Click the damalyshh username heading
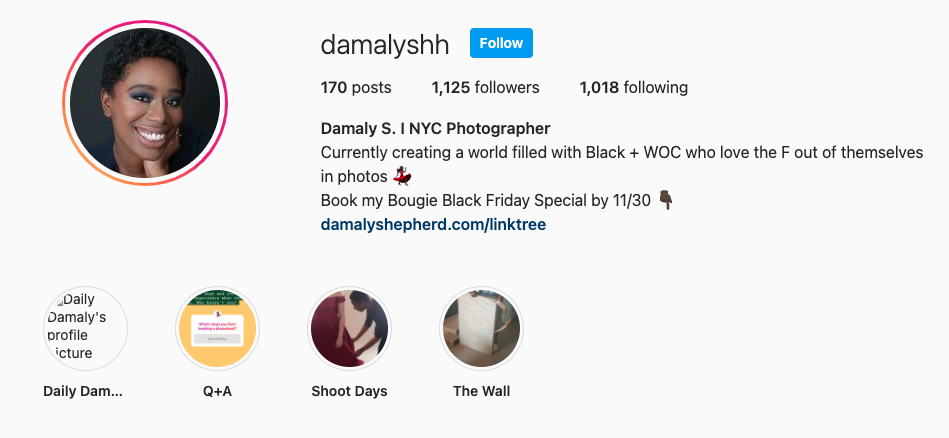The width and height of the screenshot is (949, 438). click(x=385, y=45)
